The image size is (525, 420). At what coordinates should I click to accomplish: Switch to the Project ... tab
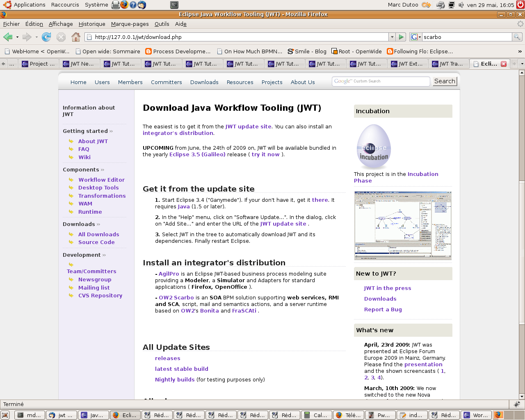[x=39, y=64]
